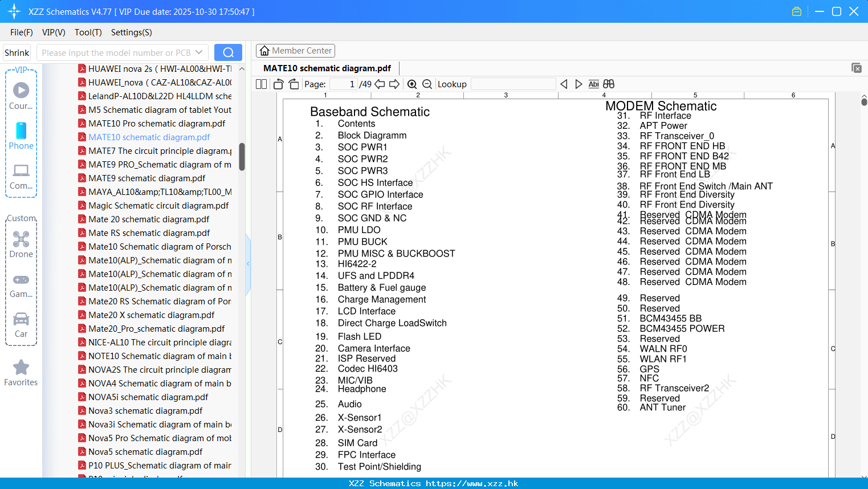Viewport: 868px width, 489px height.
Task: Select the Game sidebar category
Action: tap(21, 285)
